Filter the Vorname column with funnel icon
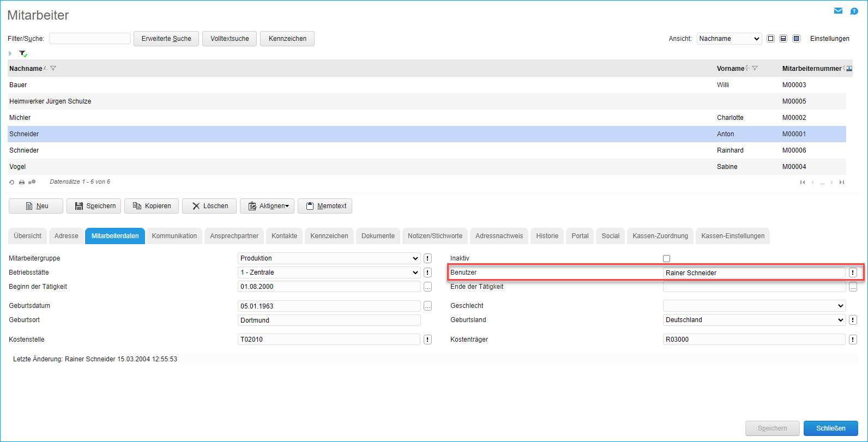 coord(755,69)
